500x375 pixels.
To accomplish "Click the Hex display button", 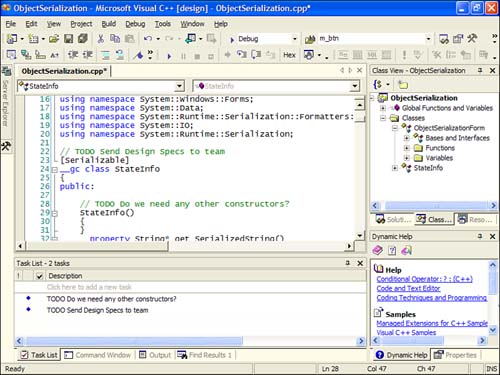I will tap(289, 55).
